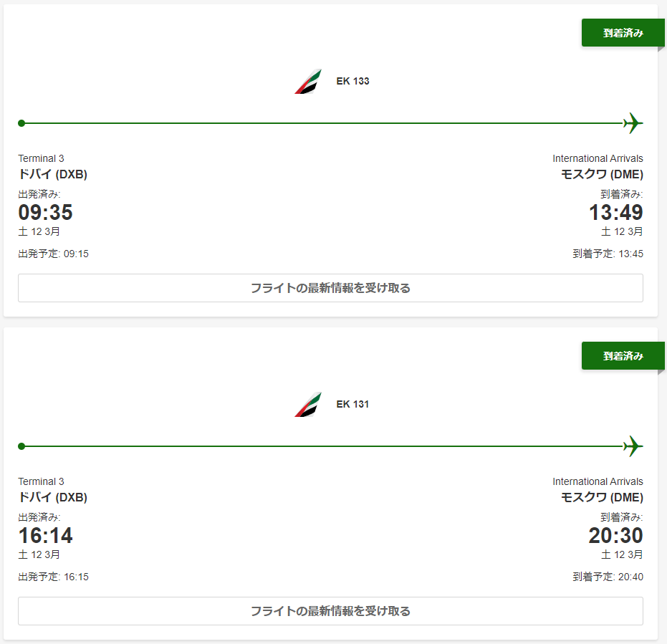This screenshot has height=644, width=667.
Task: Click the origin dot of EK 131 route
Action: coord(21,446)
